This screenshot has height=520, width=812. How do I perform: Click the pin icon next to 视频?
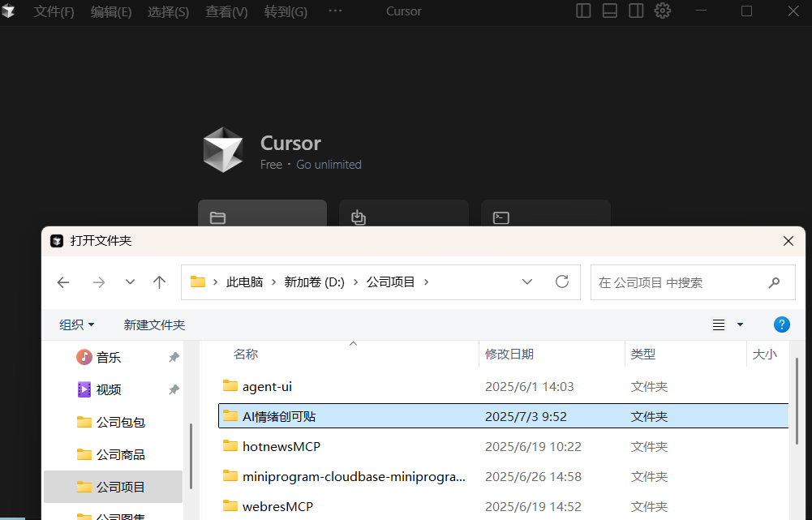coord(174,389)
